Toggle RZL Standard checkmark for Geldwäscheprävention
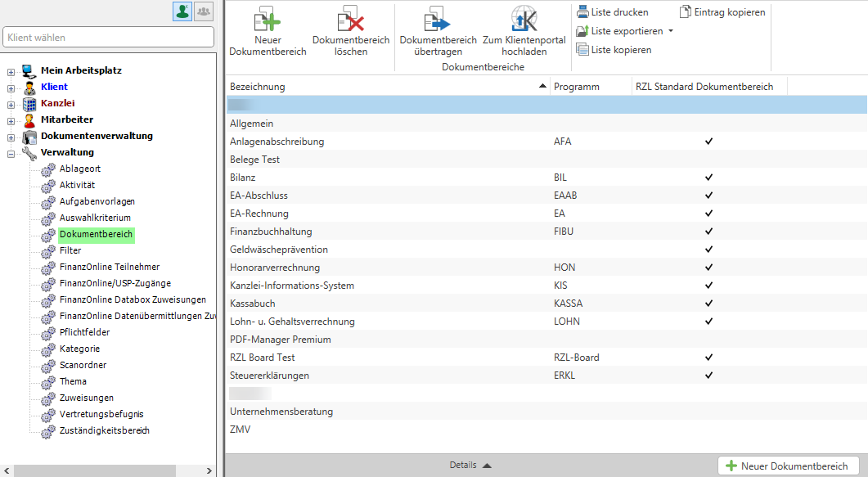Viewport: 868px width, 477px height. click(x=709, y=250)
